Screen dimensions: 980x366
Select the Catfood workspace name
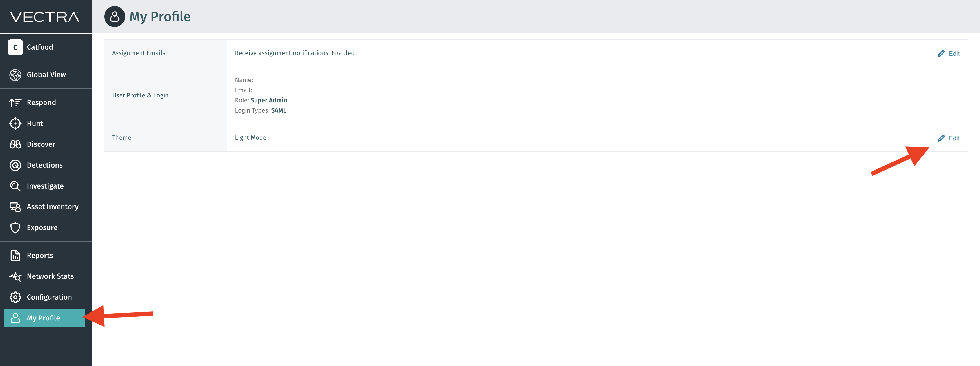40,47
